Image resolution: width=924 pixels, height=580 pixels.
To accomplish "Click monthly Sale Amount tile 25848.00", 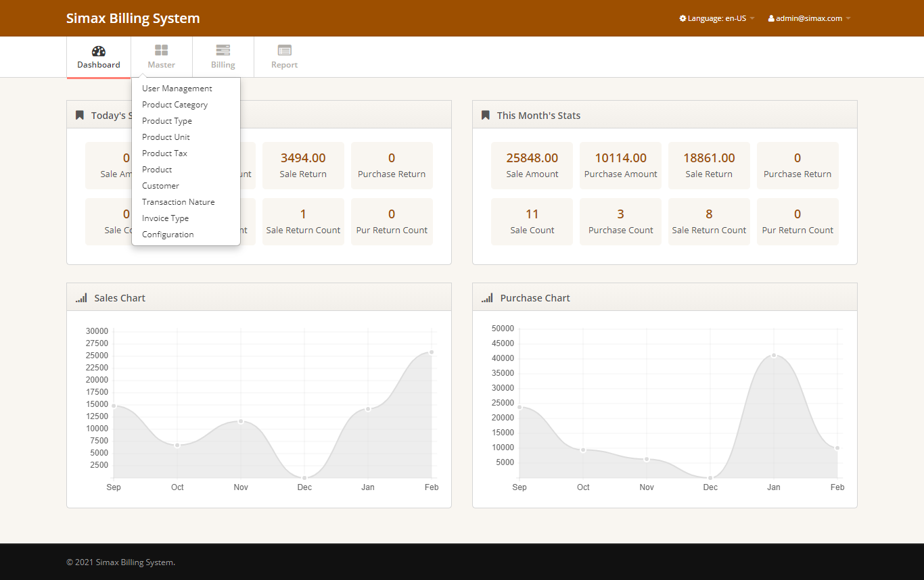I will [532, 166].
